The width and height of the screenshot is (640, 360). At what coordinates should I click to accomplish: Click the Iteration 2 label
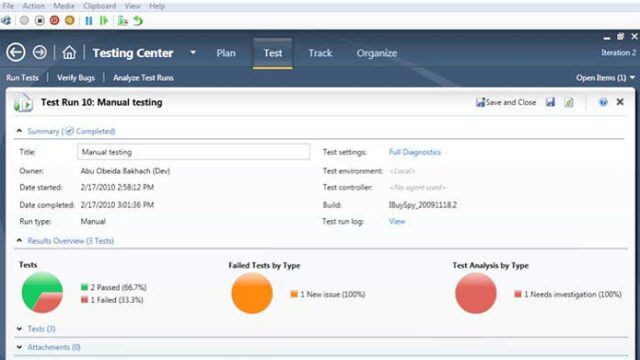618,53
